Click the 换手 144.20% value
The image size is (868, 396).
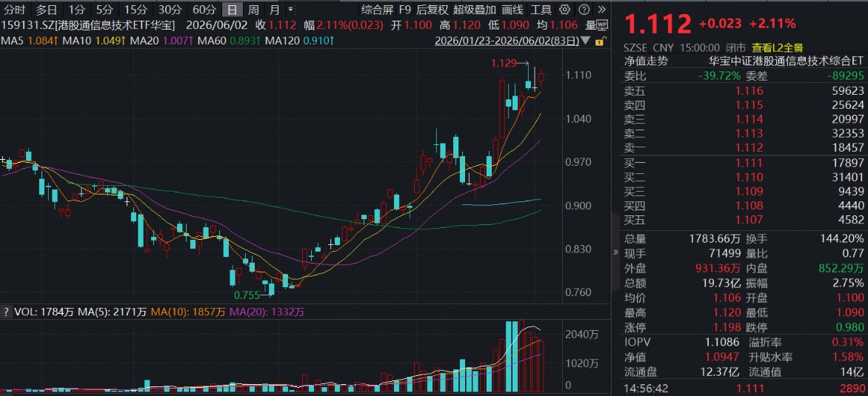(x=841, y=240)
